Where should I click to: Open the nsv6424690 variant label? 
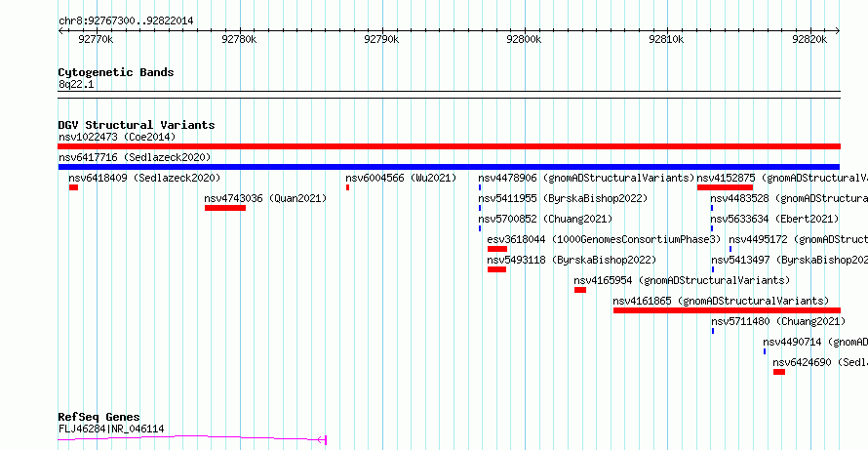[x=820, y=362]
